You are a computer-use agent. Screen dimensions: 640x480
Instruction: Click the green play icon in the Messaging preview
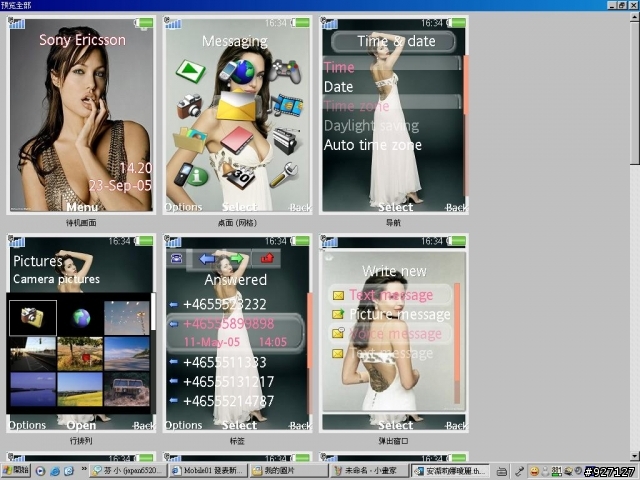(x=191, y=71)
